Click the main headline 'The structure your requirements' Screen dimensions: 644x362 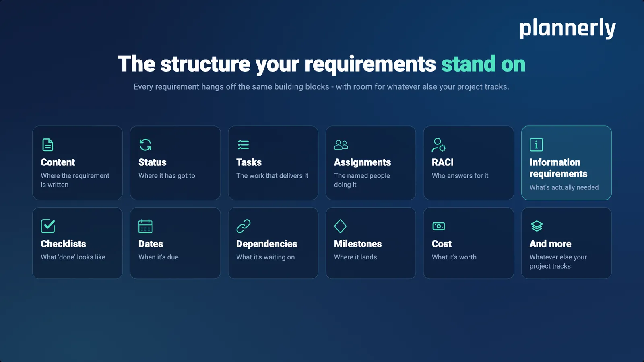coord(277,64)
